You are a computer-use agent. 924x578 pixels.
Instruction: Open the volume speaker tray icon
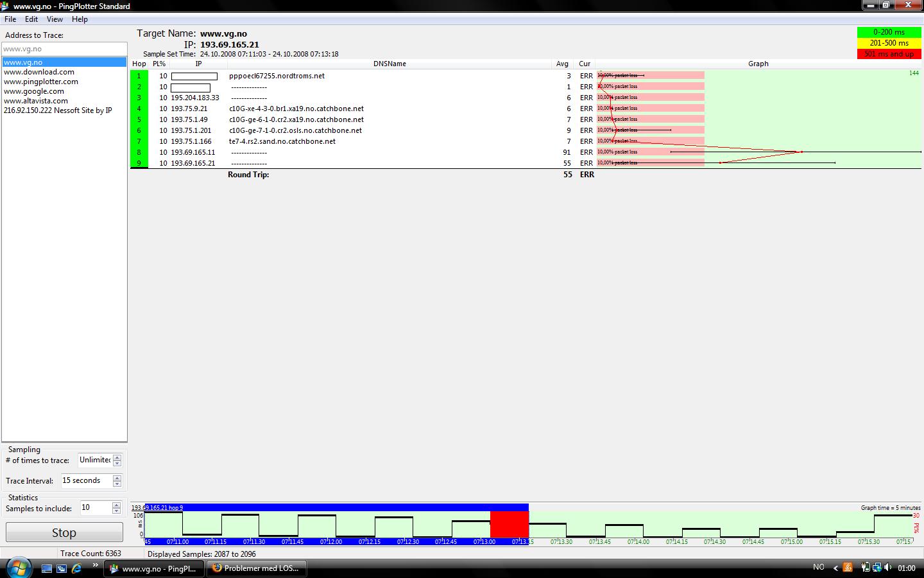point(888,567)
